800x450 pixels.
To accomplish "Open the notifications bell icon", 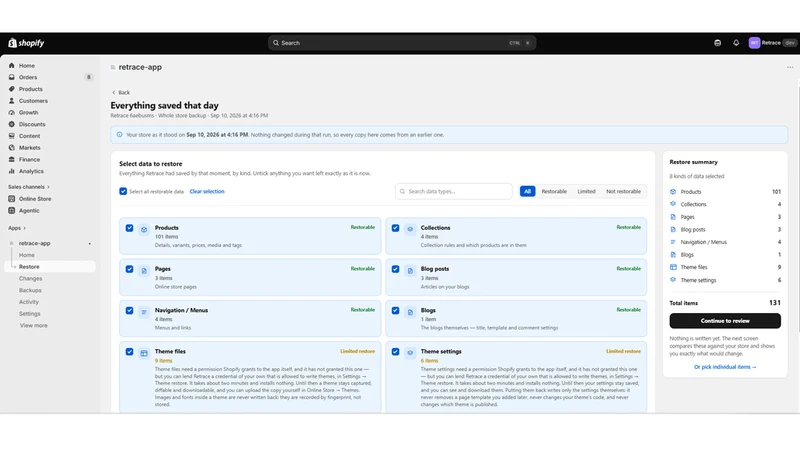I will tap(736, 43).
